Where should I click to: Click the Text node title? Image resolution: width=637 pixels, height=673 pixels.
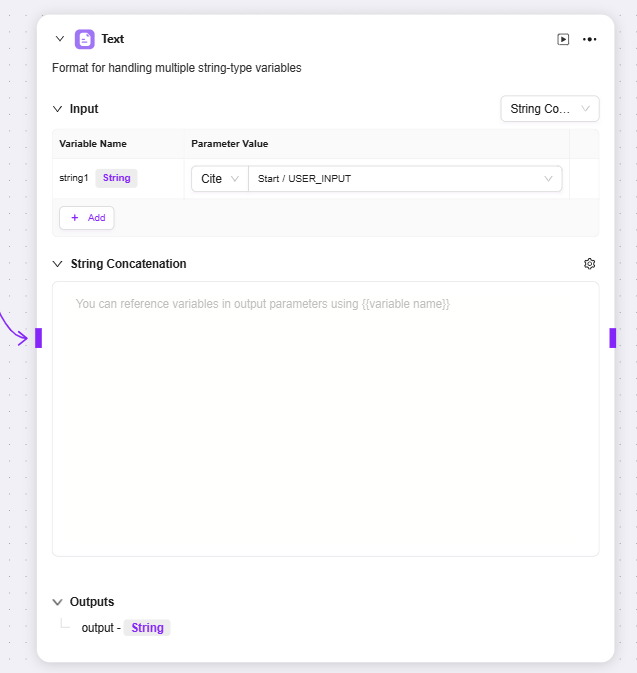pos(113,39)
